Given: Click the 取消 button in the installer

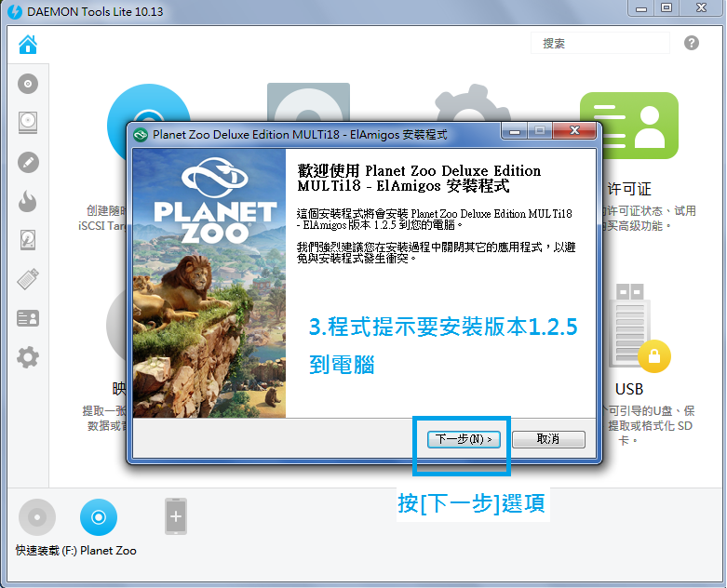Looking at the screenshot, I should 548,439.
